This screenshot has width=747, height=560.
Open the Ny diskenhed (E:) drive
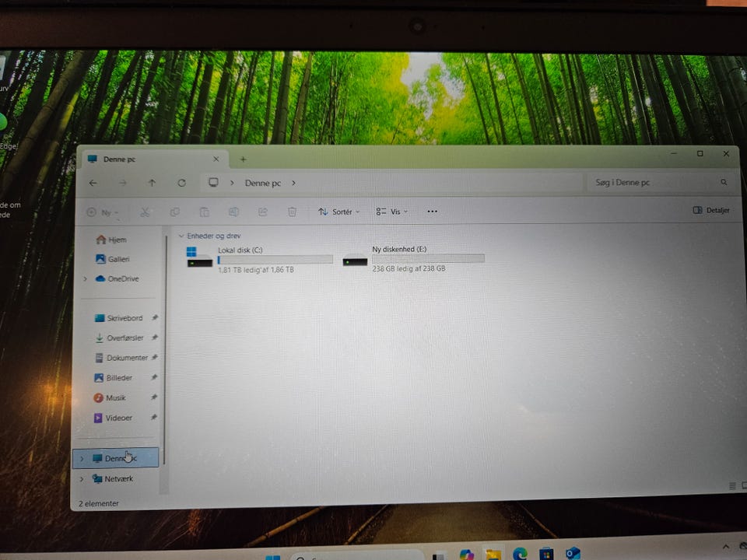point(414,258)
